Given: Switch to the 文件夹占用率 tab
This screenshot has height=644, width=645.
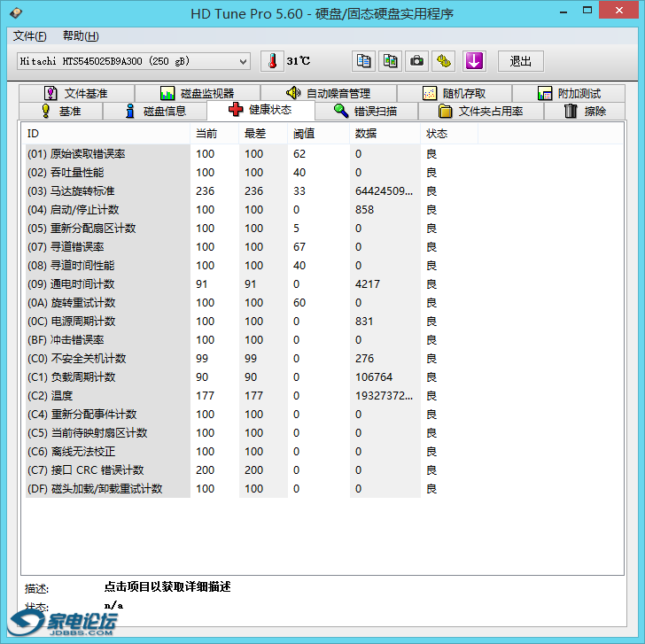Looking at the screenshot, I should 481,111.
